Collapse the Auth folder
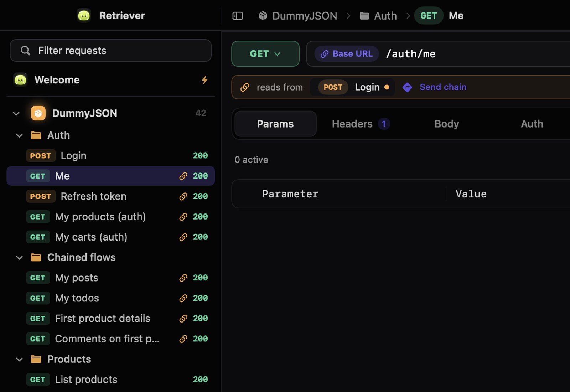Image resolution: width=570 pixels, height=392 pixels. pos(20,135)
